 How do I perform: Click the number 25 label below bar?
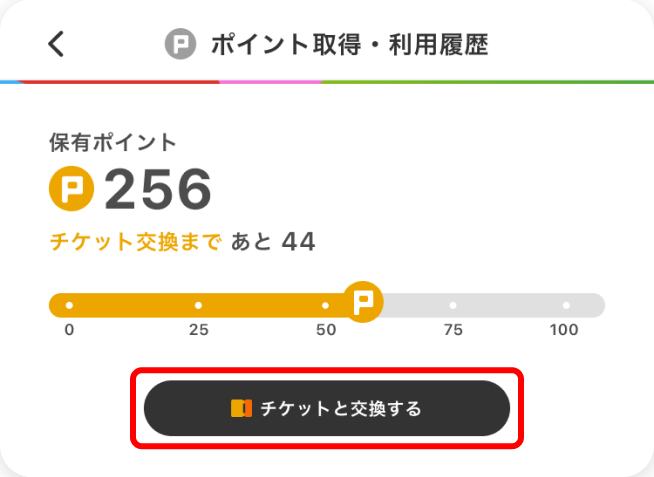coord(199,330)
